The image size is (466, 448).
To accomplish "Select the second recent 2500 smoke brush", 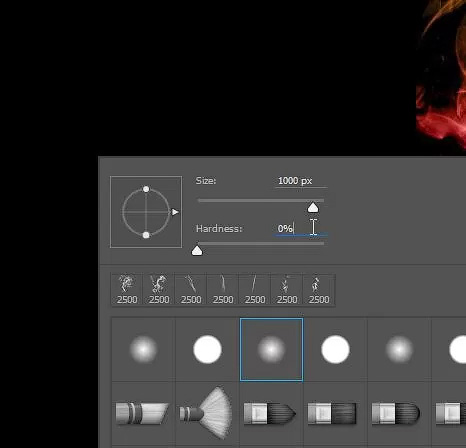I will pos(159,289).
